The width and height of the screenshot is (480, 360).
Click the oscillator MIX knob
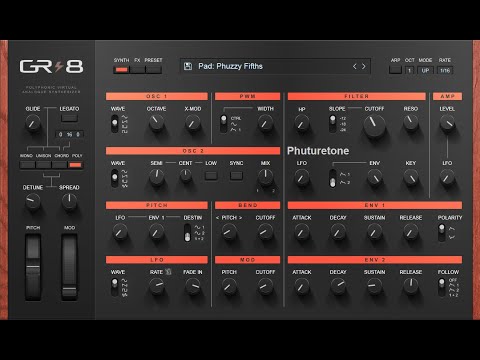[265, 177]
